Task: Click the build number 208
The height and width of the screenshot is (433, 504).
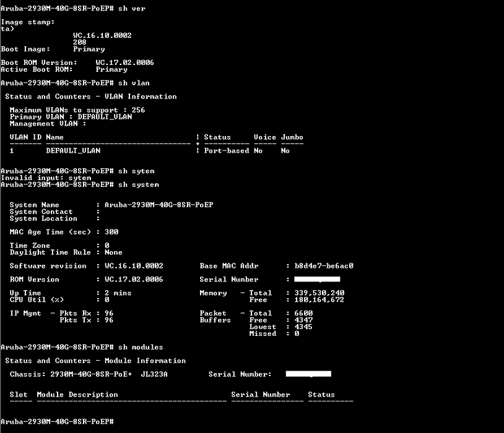Action: click(79, 43)
